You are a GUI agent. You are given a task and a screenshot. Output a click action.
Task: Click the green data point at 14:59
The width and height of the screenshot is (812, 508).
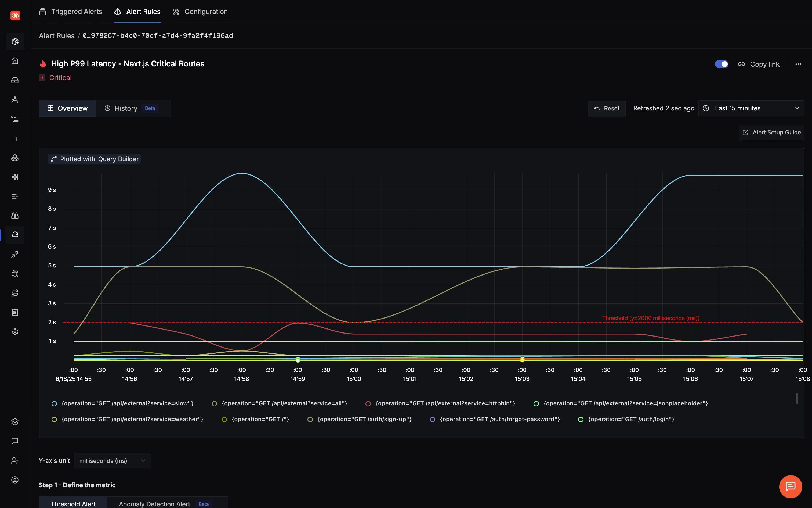pyautogui.click(x=298, y=360)
